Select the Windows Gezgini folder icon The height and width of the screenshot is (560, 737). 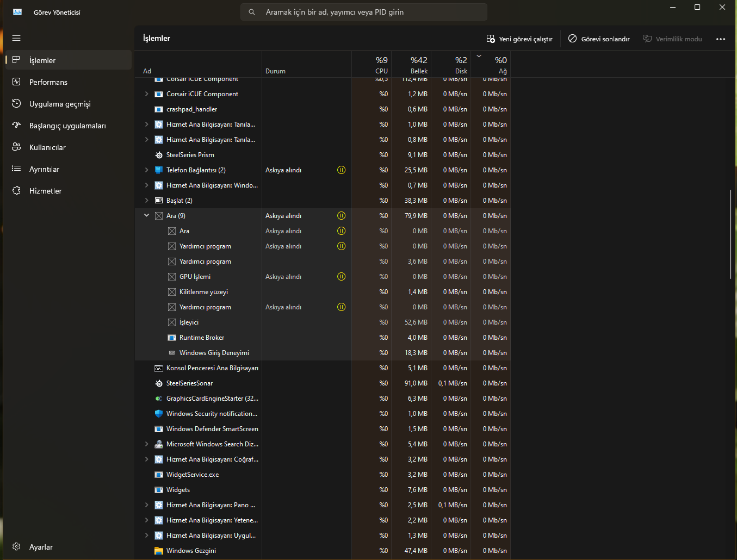(x=159, y=551)
